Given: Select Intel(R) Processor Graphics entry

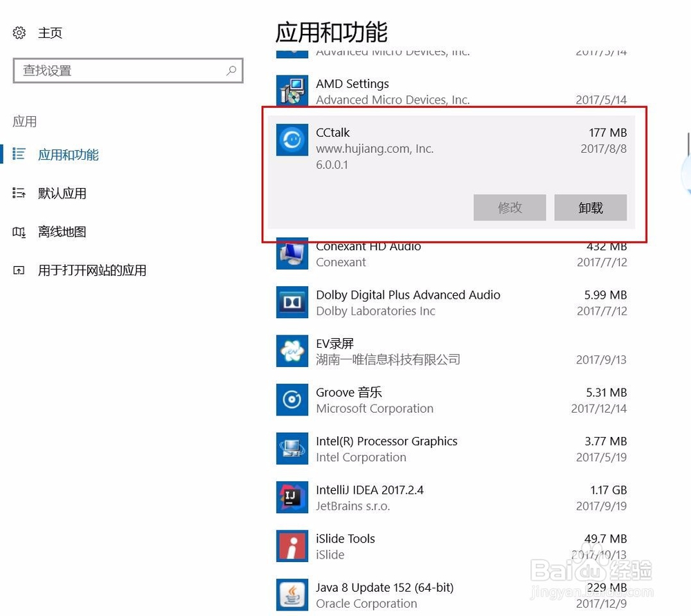Looking at the screenshot, I should pyautogui.click(x=386, y=441).
